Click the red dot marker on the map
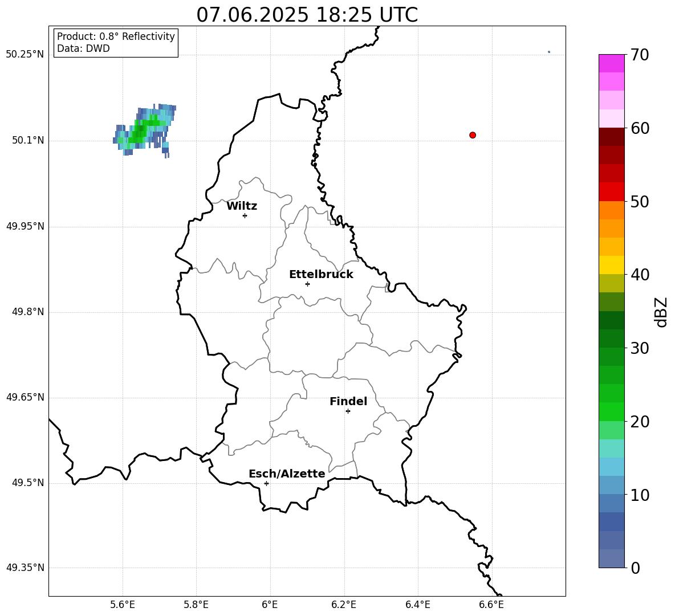This screenshot has width=675, height=616. pos(473,135)
